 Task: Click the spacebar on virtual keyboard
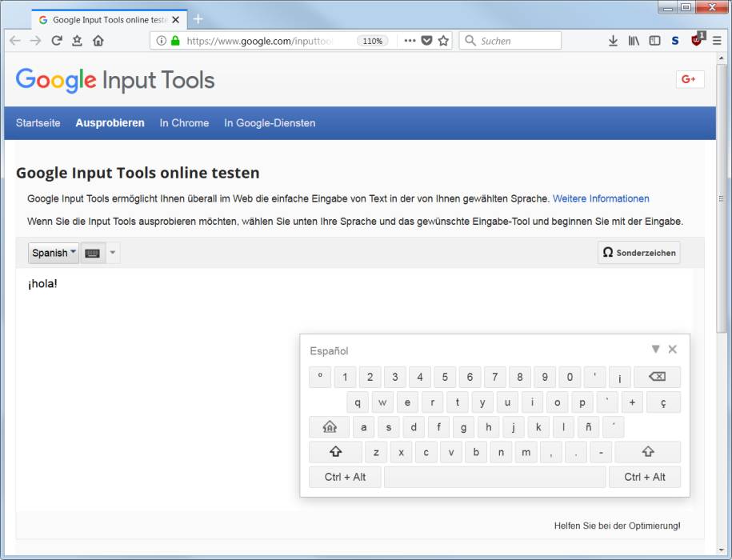click(x=495, y=477)
